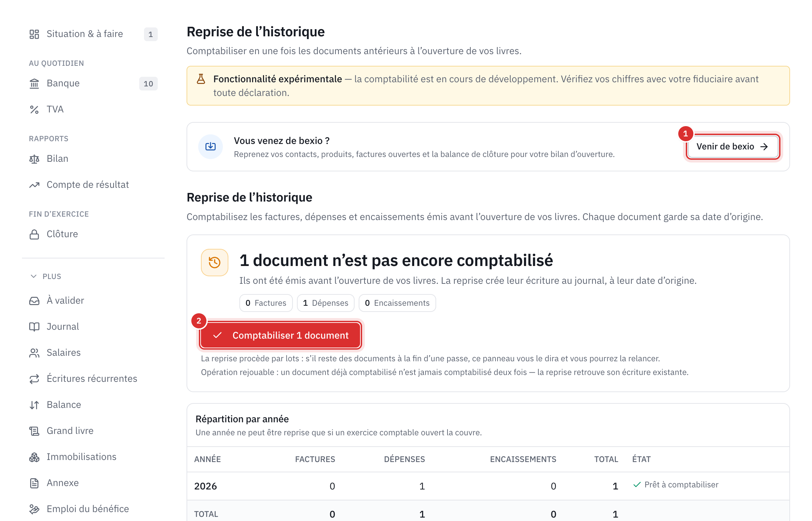This screenshot has width=812, height=521.
Task: Click Comptabiliser 1 document button
Action: 280,335
